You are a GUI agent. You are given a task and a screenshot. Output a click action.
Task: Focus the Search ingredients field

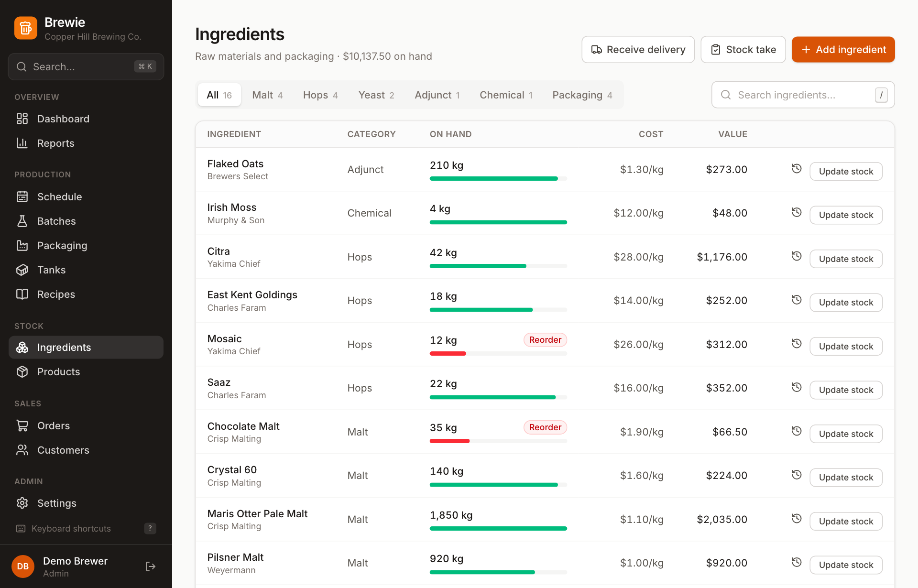tap(803, 95)
